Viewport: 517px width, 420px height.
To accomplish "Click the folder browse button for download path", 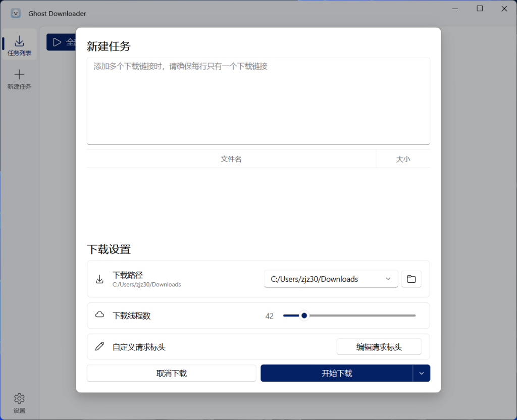I will click(x=411, y=279).
